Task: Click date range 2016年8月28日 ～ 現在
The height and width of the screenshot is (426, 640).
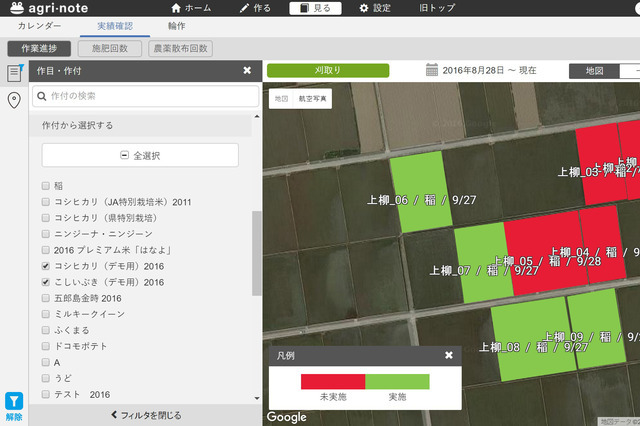Action: point(489,71)
